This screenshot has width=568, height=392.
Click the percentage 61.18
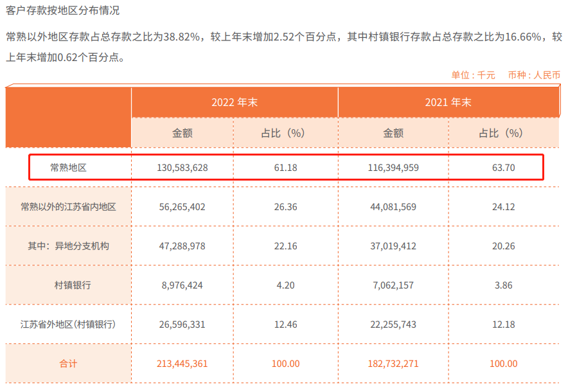pos(285,168)
